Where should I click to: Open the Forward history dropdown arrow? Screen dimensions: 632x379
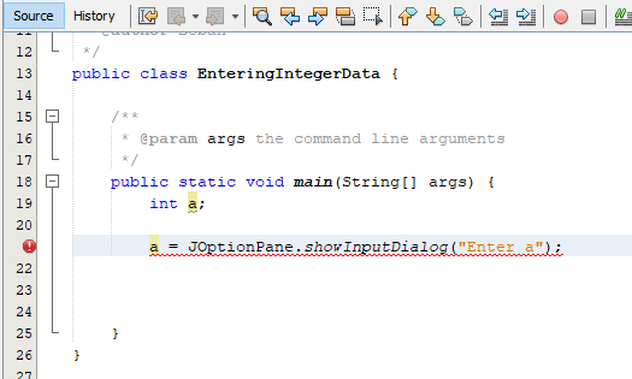point(235,17)
